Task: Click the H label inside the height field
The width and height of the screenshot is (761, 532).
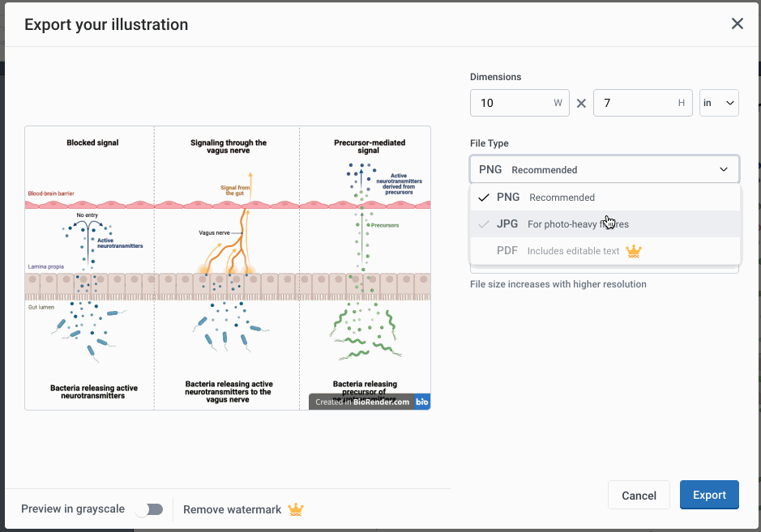Action: point(680,103)
